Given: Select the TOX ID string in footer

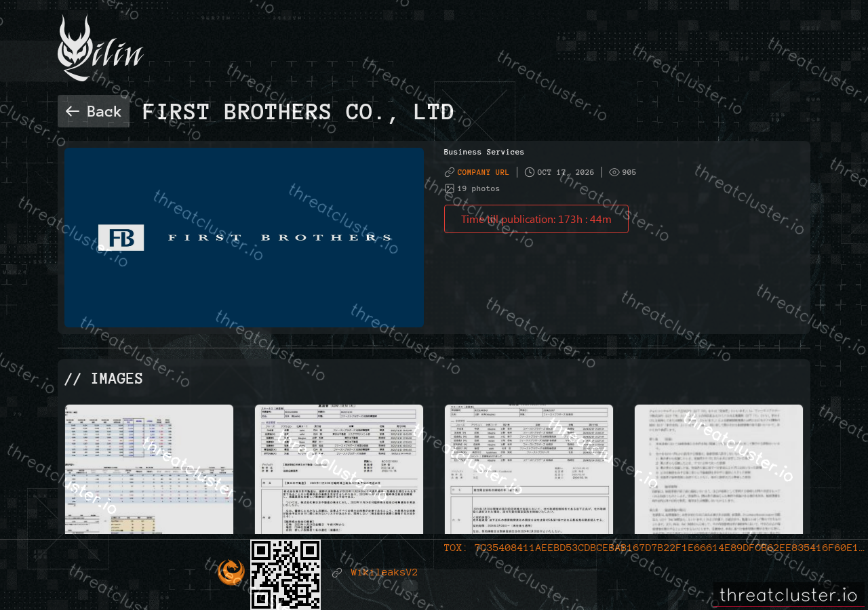Looking at the screenshot, I should point(654,548).
